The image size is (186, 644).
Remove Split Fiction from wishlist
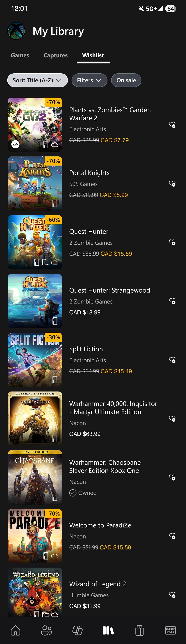172,360
